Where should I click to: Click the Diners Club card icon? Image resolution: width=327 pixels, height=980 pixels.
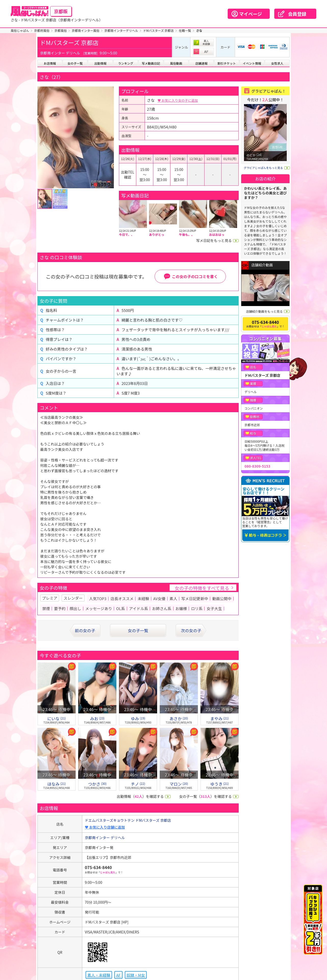coord(284,47)
